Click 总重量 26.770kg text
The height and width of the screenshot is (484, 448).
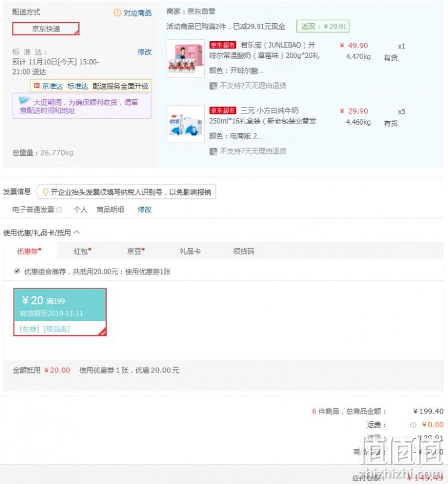point(43,153)
